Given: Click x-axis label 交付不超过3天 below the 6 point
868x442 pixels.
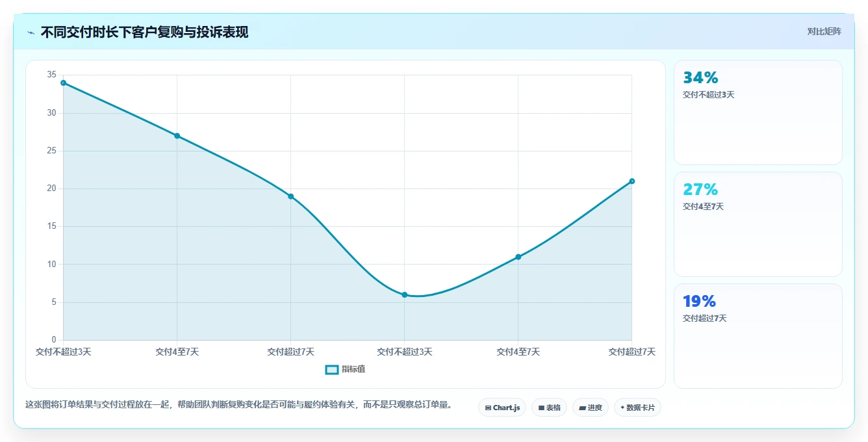Looking at the screenshot, I should [404, 352].
